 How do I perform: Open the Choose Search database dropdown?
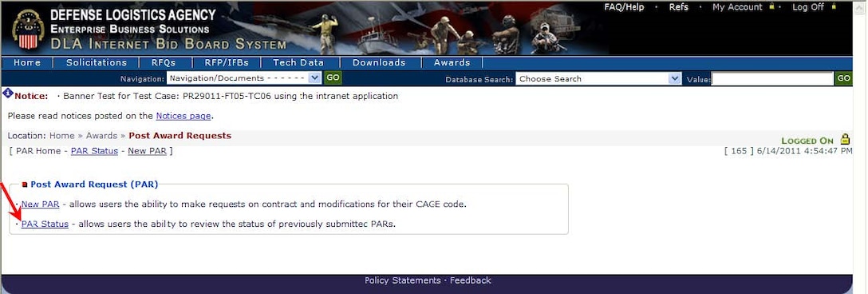[598, 79]
